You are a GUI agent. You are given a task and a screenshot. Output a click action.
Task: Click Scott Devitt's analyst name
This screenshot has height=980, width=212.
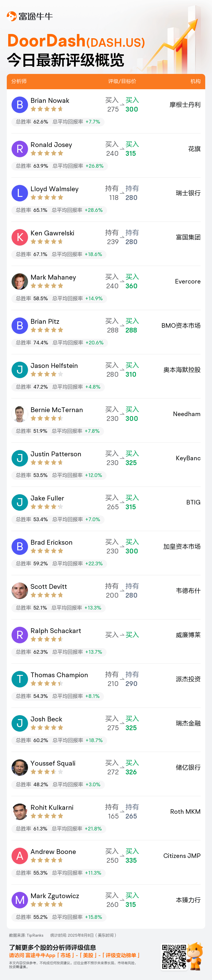(x=49, y=586)
